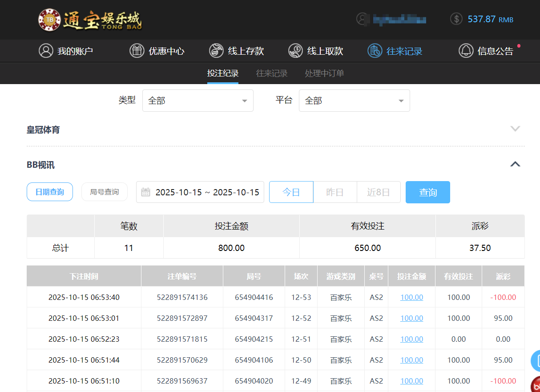Click the wallet balance dollar icon
540x392 pixels.
click(456, 19)
